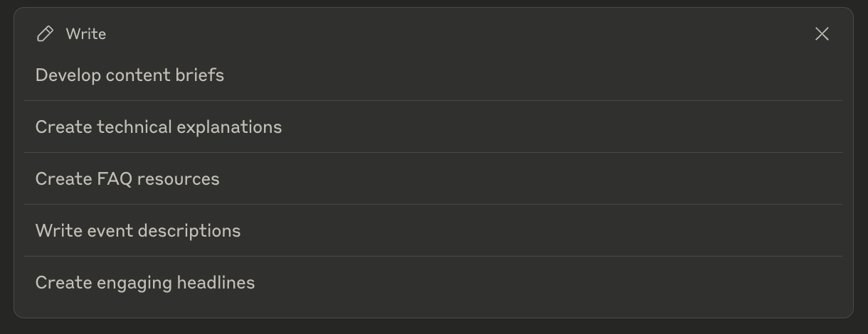Click the word "FAQ" in third suggestion
Viewport: 868px width, 334px height.
click(115, 179)
